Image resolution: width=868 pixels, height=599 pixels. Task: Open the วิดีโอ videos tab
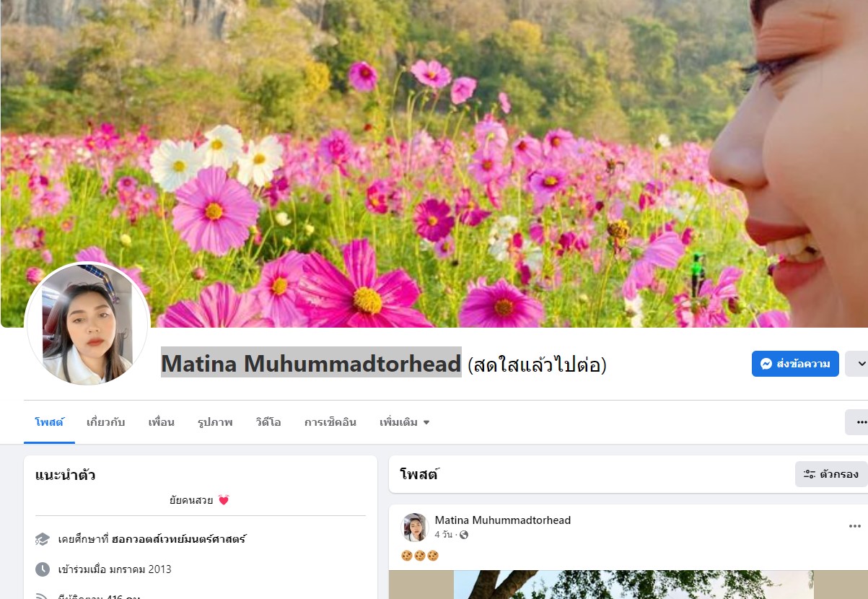[268, 422]
